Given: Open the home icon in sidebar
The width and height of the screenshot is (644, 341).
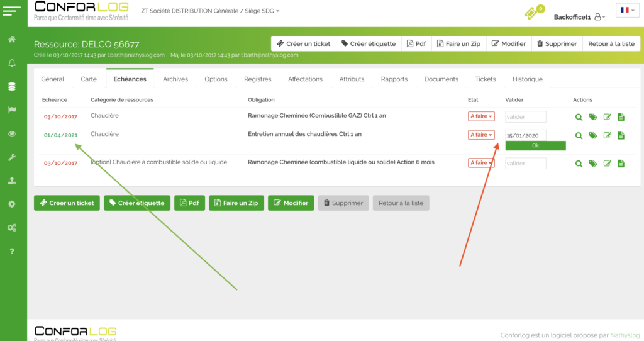Looking at the screenshot, I should (x=12, y=40).
